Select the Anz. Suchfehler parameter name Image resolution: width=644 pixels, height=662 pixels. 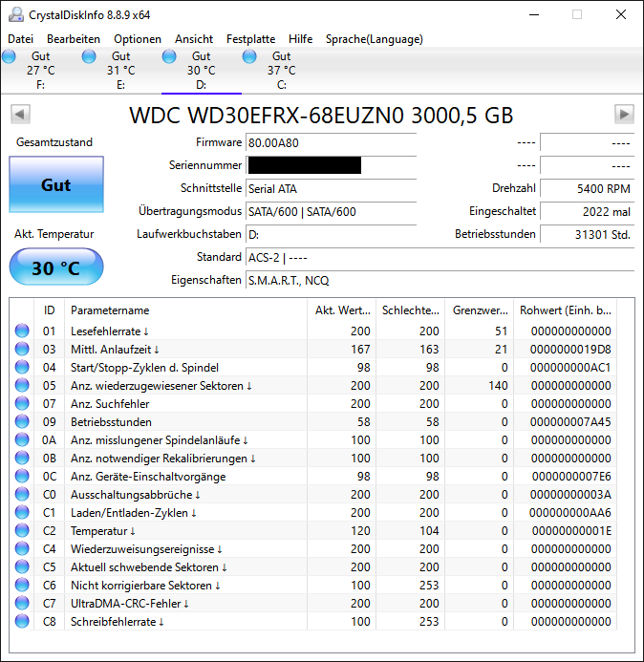[110, 404]
